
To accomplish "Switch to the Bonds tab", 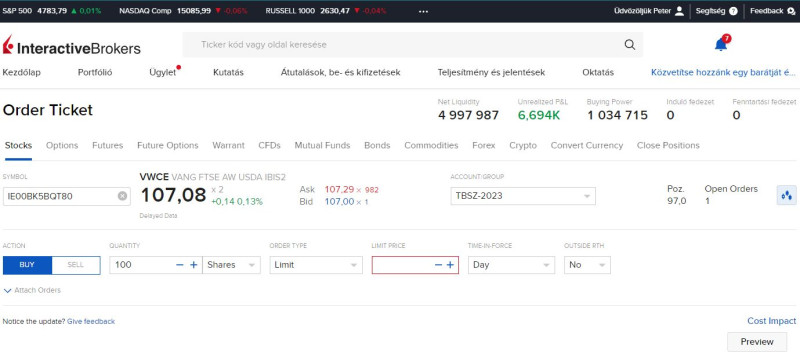I will coord(377,145).
